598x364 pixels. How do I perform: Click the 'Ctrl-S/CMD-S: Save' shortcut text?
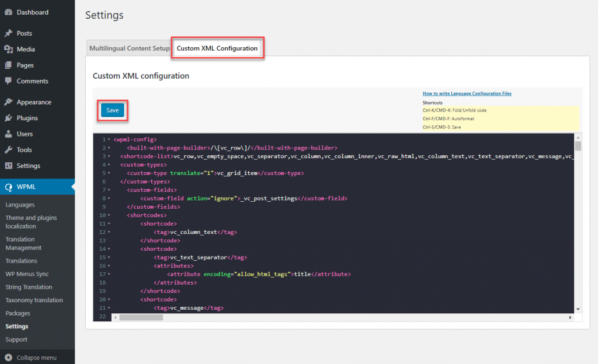pyautogui.click(x=441, y=127)
